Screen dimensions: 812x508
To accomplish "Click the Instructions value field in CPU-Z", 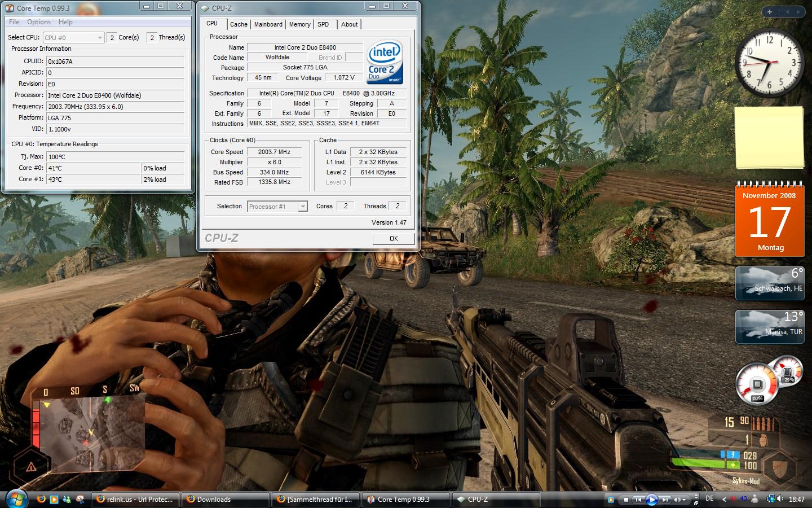I will (x=326, y=124).
